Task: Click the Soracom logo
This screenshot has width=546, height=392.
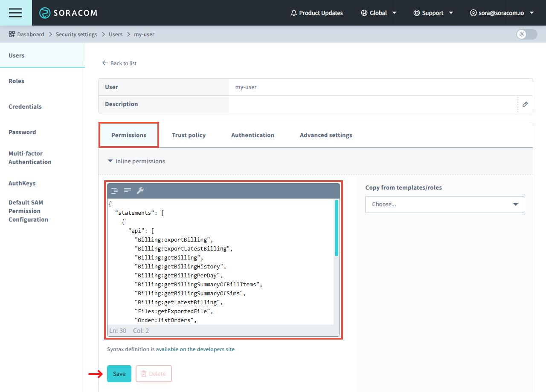Action: coord(68,13)
